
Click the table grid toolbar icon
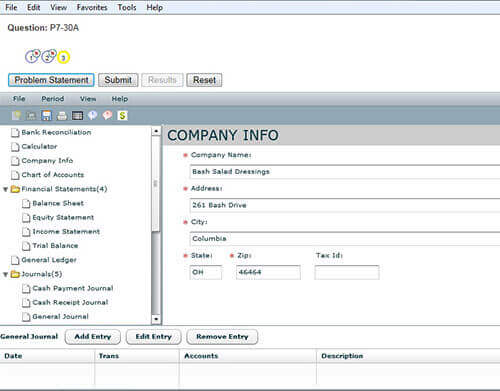(77, 116)
